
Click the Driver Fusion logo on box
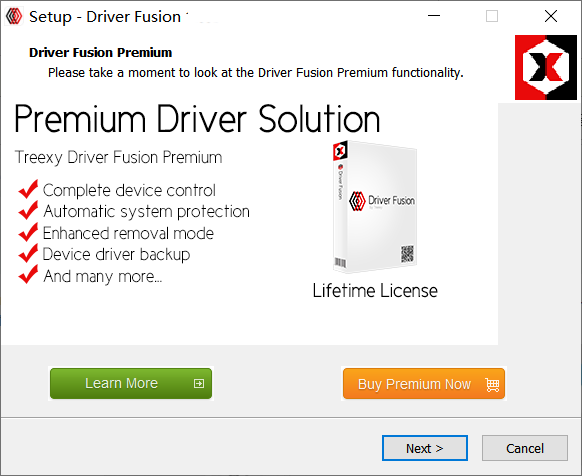coord(382,201)
